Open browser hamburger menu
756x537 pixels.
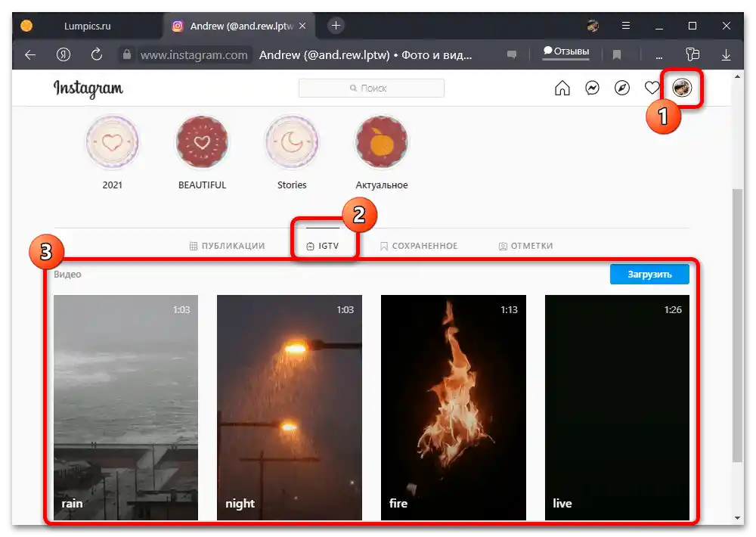626,26
